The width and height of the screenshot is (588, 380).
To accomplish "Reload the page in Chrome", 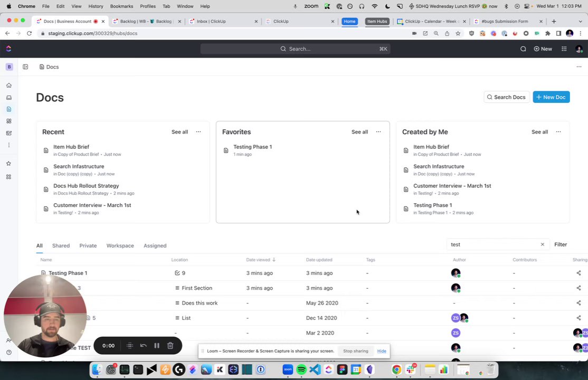I will click(x=29, y=33).
